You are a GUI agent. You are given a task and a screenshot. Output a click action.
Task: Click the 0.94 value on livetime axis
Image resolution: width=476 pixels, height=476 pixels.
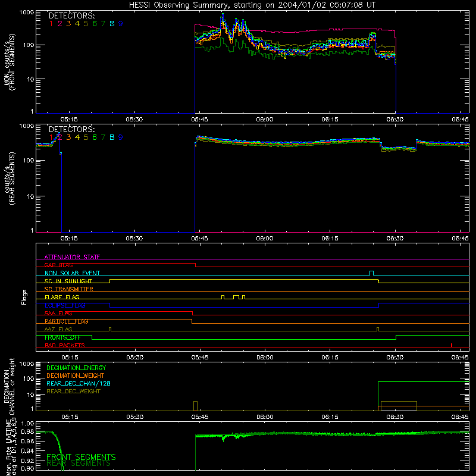27,451
